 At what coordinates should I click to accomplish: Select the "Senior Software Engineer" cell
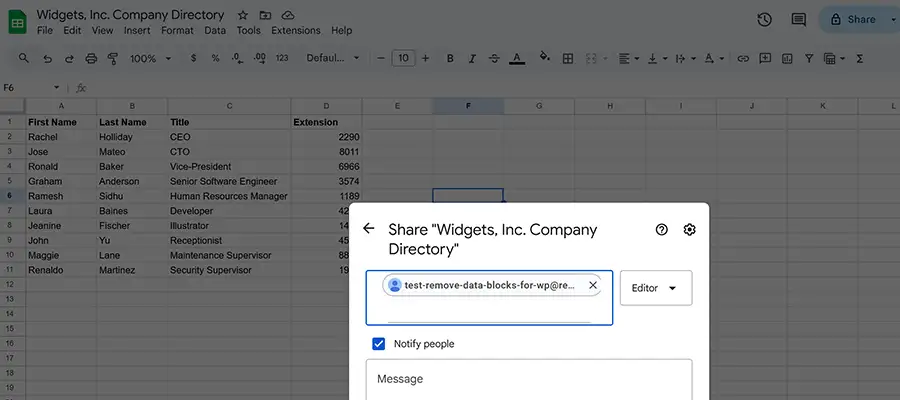click(229, 181)
